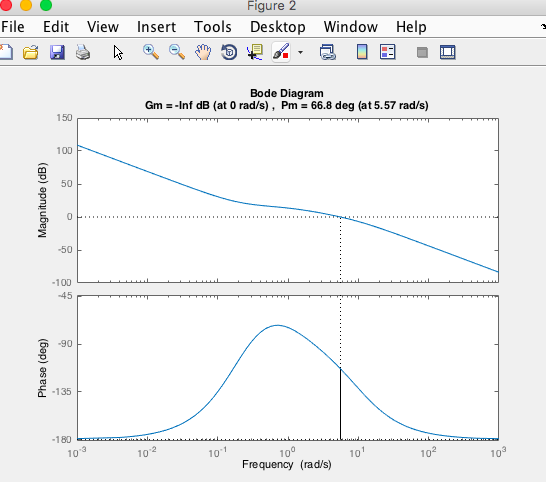The image size is (546, 482).
Task: Open the Help menu
Action: click(411, 27)
